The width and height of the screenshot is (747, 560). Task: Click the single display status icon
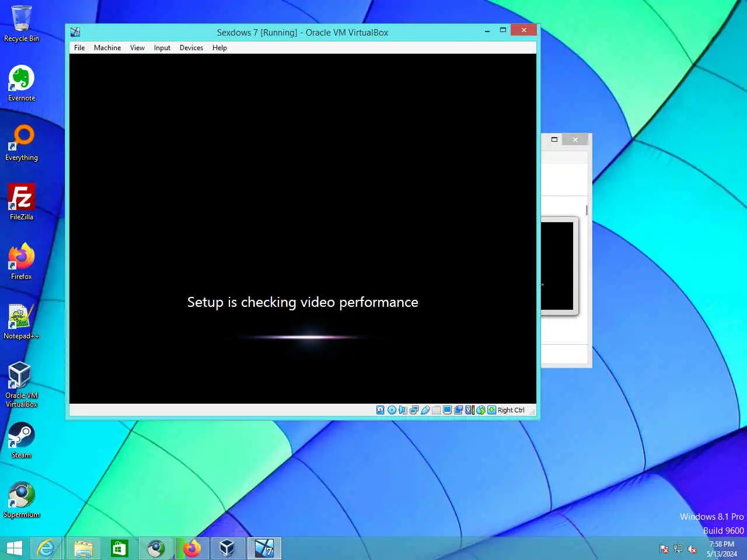447,410
